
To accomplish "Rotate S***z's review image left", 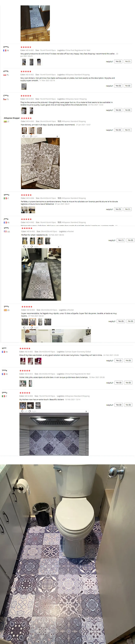I will pyautogui.click(x=26, y=328).
